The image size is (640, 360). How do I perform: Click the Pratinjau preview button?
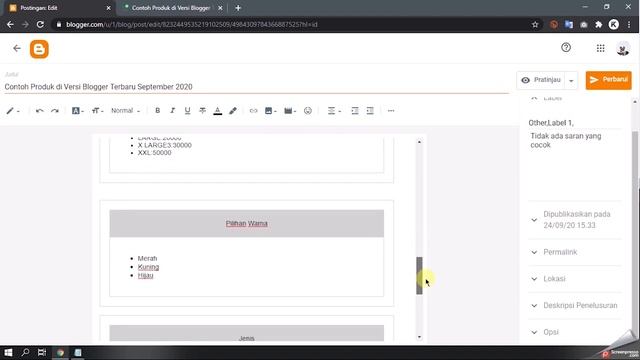541,80
